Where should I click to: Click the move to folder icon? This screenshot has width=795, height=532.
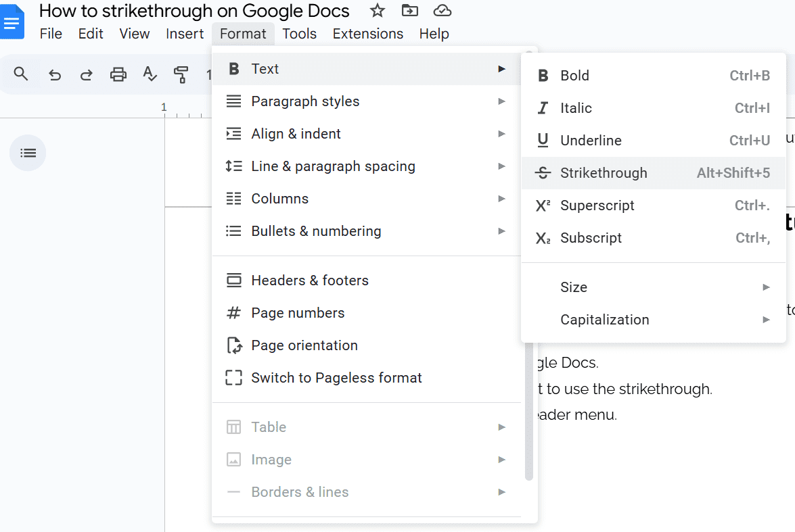[x=409, y=10]
